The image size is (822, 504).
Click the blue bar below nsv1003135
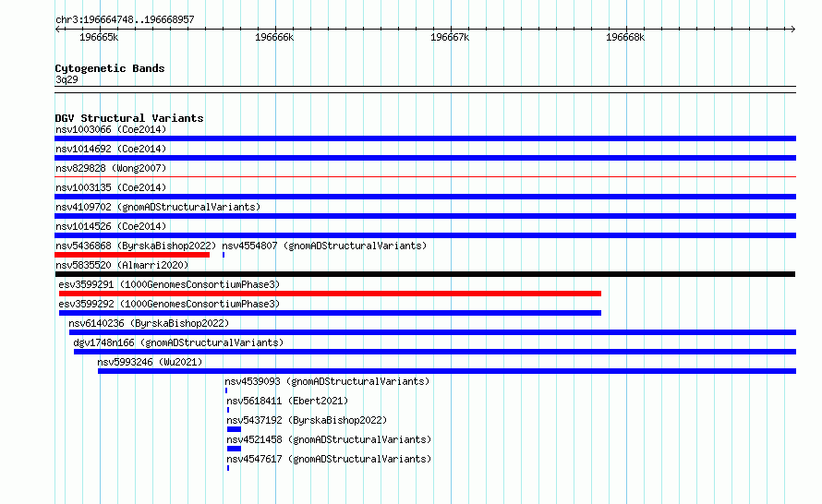click(x=425, y=197)
